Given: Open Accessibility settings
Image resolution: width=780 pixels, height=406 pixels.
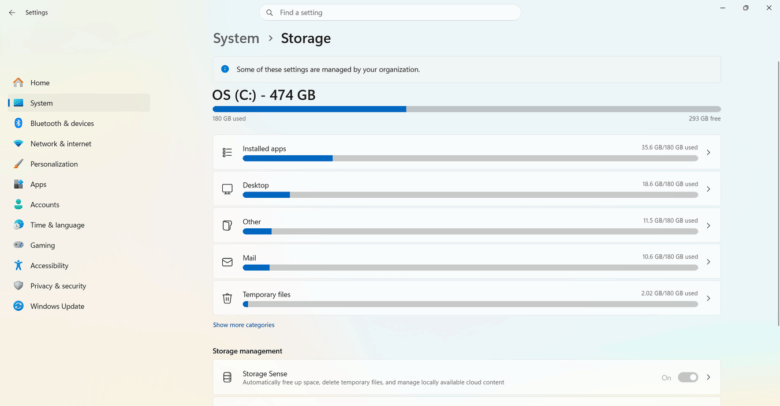Looking at the screenshot, I should (x=79, y=265).
